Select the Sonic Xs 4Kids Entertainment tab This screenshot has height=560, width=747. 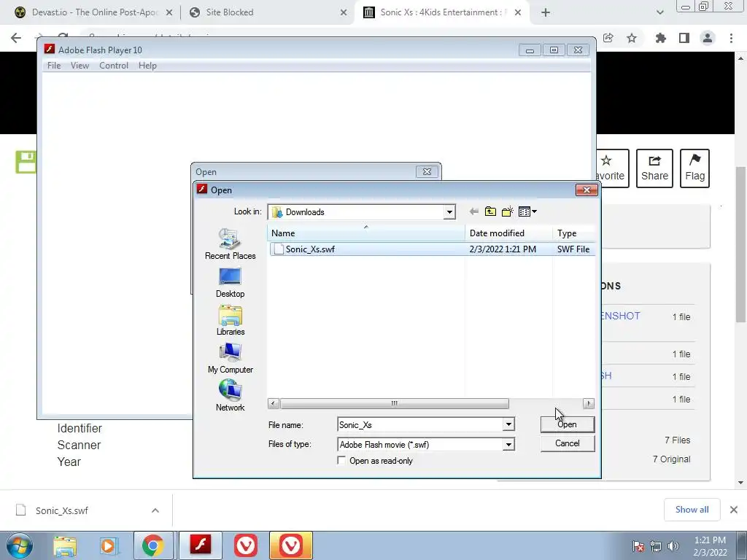(442, 12)
